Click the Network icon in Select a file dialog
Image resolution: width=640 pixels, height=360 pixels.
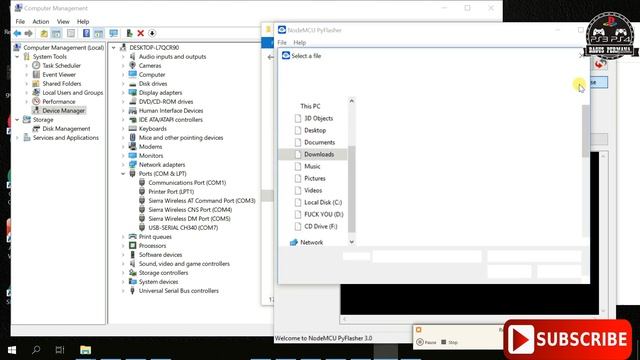pos(294,242)
